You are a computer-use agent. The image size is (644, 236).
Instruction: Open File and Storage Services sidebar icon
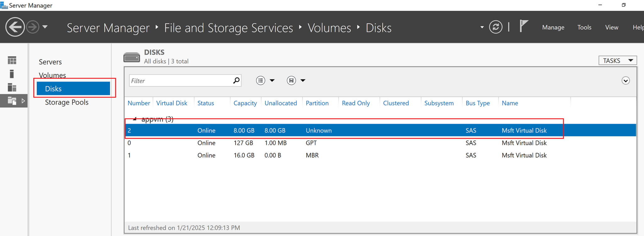pyautogui.click(x=12, y=101)
